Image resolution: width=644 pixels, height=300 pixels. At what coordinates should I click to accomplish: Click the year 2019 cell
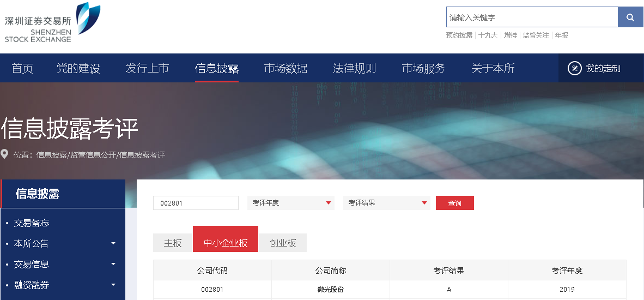[x=567, y=289]
